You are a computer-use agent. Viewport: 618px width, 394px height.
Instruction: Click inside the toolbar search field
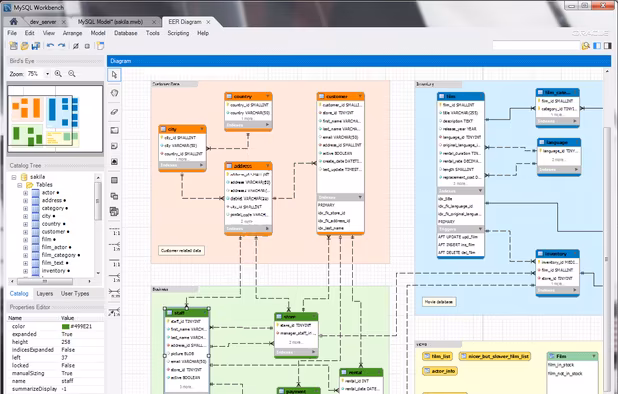[x=536, y=46]
